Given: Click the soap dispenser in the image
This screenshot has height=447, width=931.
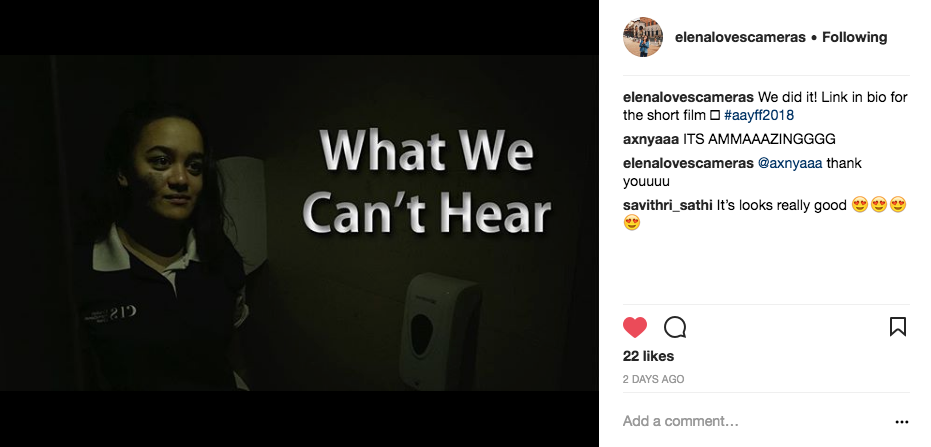Looking at the screenshot, I should tap(440, 330).
